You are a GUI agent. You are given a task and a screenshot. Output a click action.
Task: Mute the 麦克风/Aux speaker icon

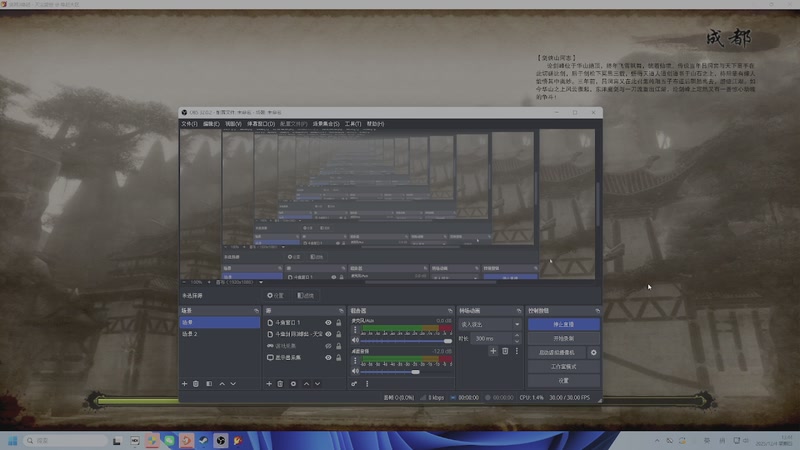pyautogui.click(x=356, y=340)
